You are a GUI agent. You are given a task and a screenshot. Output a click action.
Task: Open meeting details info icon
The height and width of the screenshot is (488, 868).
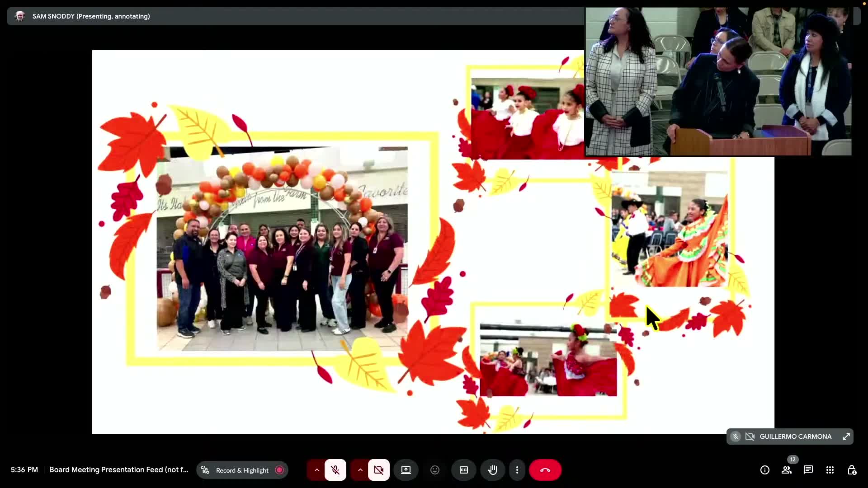[x=765, y=470]
